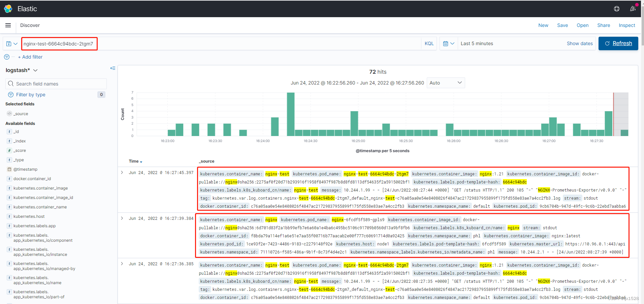Click the tallest histogram bar near 16:24:15
The width and height of the screenshot is (644, 304).
[x=291, y=114]
